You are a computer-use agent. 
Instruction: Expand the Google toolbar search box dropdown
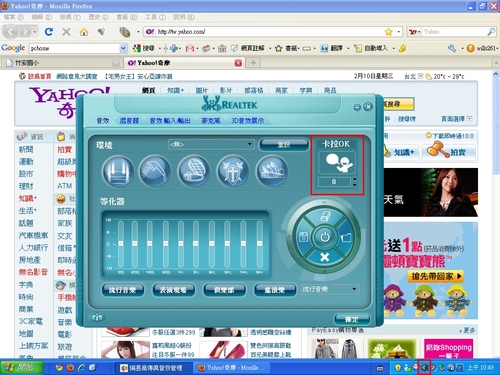coord(123,48)
